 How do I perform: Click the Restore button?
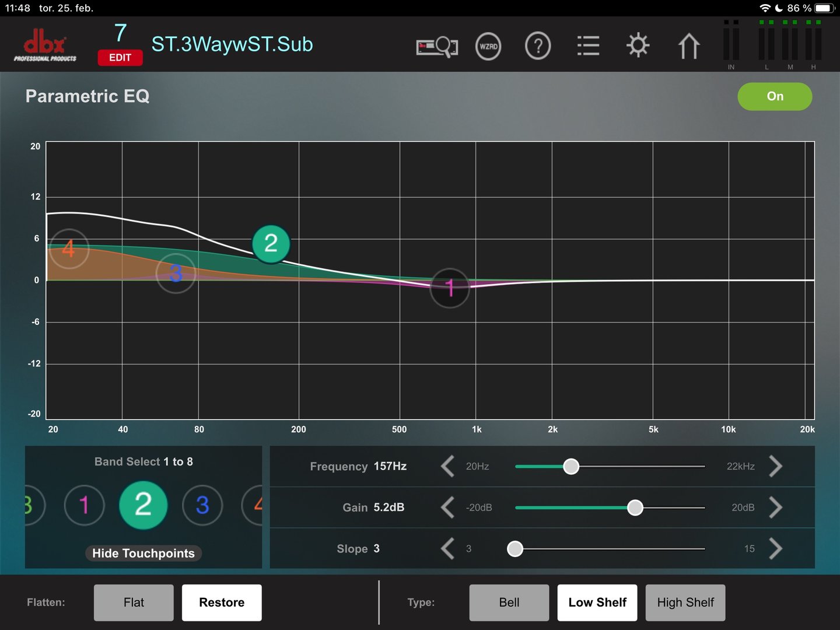222,603
